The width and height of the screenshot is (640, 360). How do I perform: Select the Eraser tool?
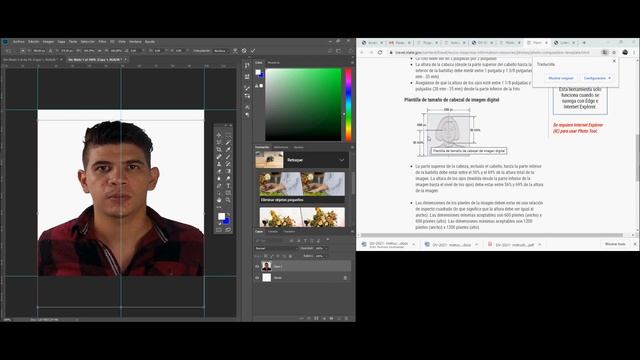click(x=219, y=171)
